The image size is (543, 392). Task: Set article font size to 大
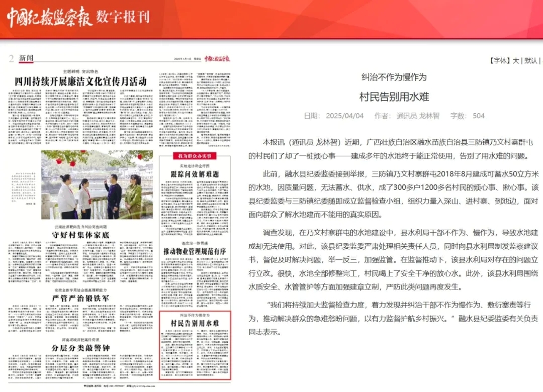[516, 61]
